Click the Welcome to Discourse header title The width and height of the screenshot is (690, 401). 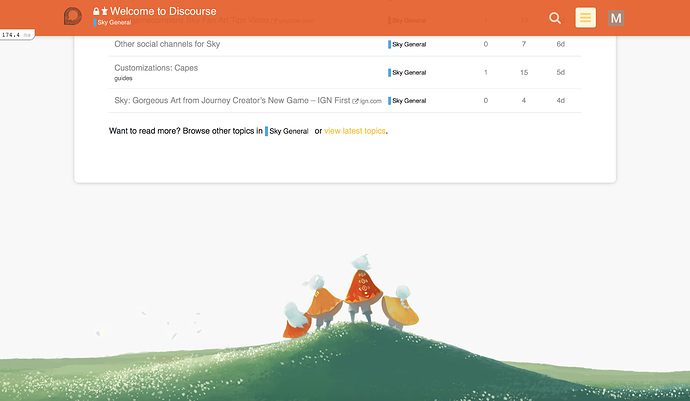click(x=163, y=11)
